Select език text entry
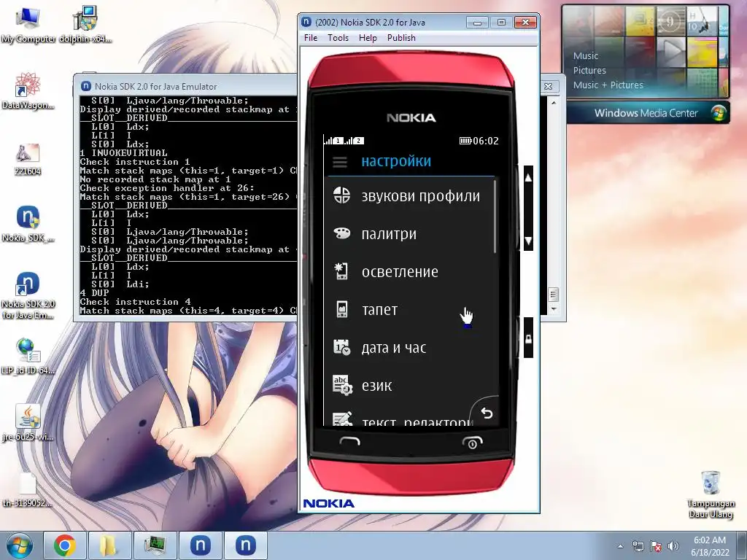This screenshot has height=560, width=747. [376, 386]
